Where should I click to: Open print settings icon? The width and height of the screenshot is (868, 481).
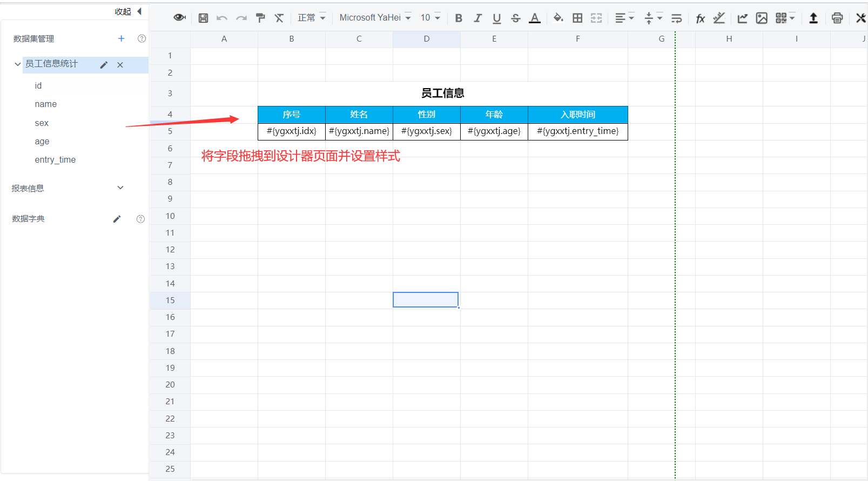pos(837,18)
